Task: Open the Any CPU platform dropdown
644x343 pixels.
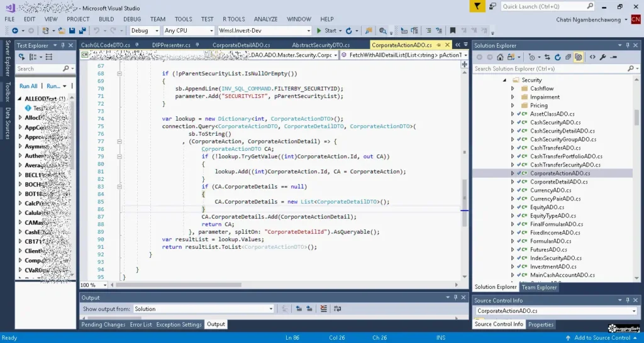Action: [x=189, y=31]
